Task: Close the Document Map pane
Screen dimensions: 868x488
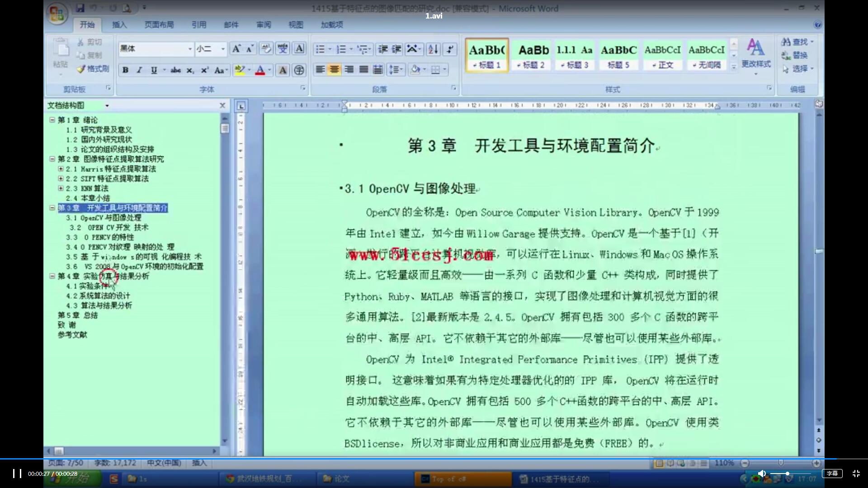Action: click(x=222, y=106)
